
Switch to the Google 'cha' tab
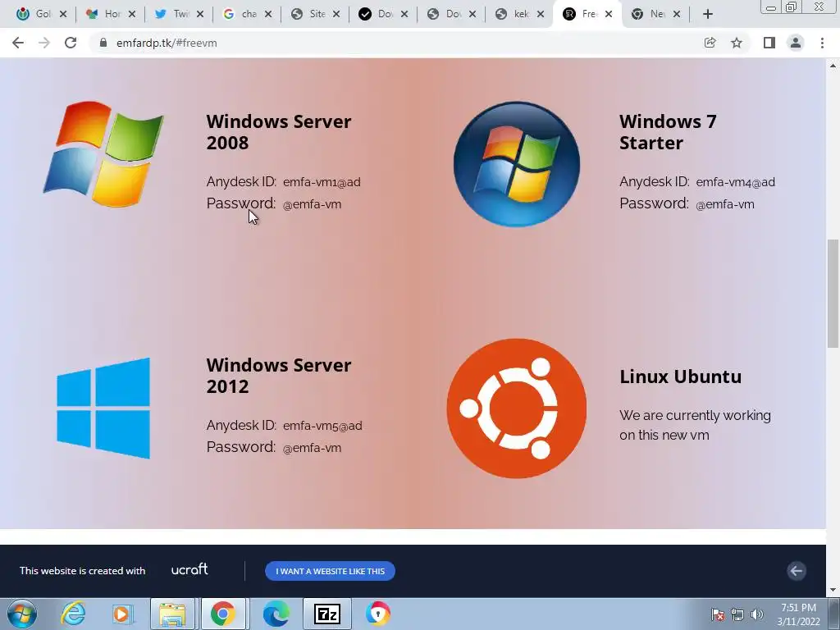(240, 14)
